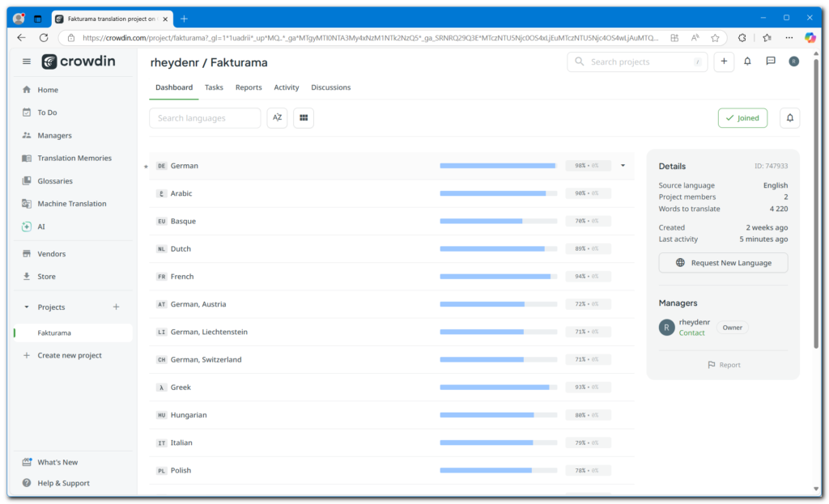Open notifications bell in the top header

[747, 61]
